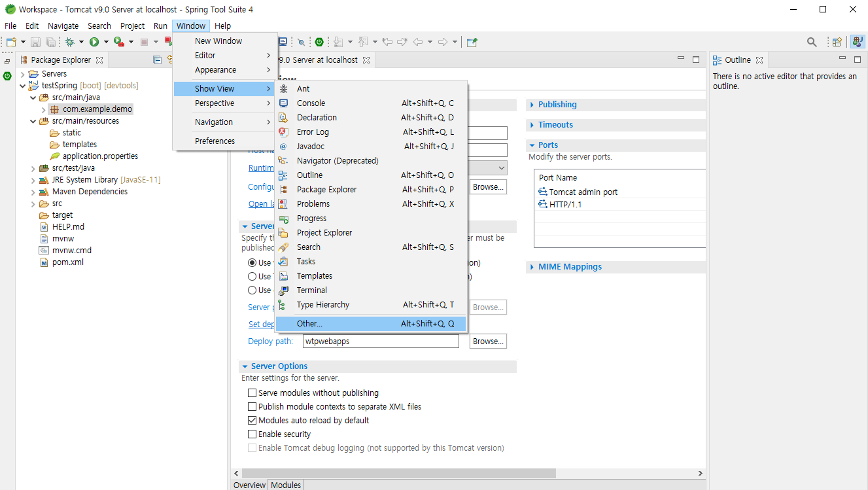
Task: Click the Ant view icon in submenu
Action: [283, 88]
